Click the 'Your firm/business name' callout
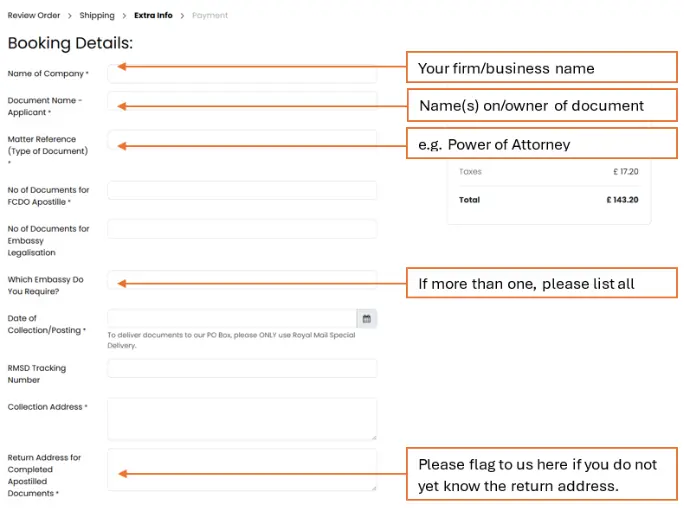This screenshot has width=690, height=511. coord(541,68)
